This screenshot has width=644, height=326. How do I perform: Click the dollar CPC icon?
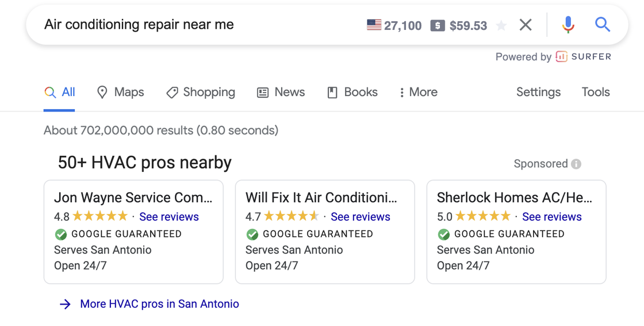(x=438, y=25)
